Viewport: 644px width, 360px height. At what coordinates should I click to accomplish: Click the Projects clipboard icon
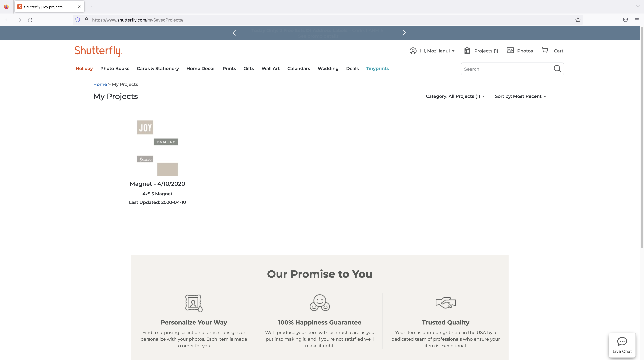tap(467, 51)
